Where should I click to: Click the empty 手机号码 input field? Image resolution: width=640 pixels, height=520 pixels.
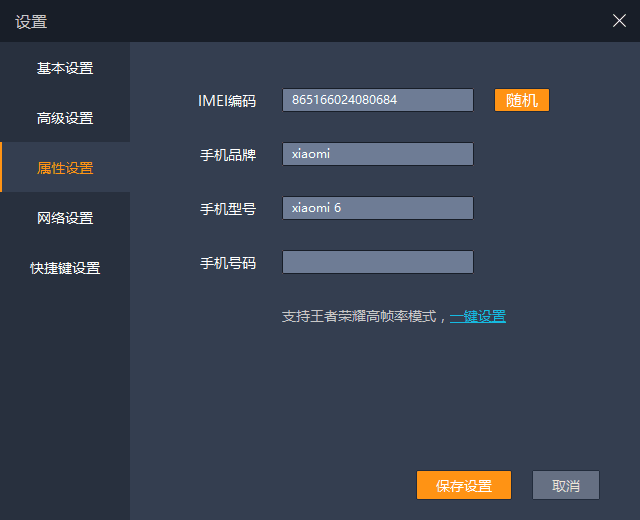(x=377, y=262)
